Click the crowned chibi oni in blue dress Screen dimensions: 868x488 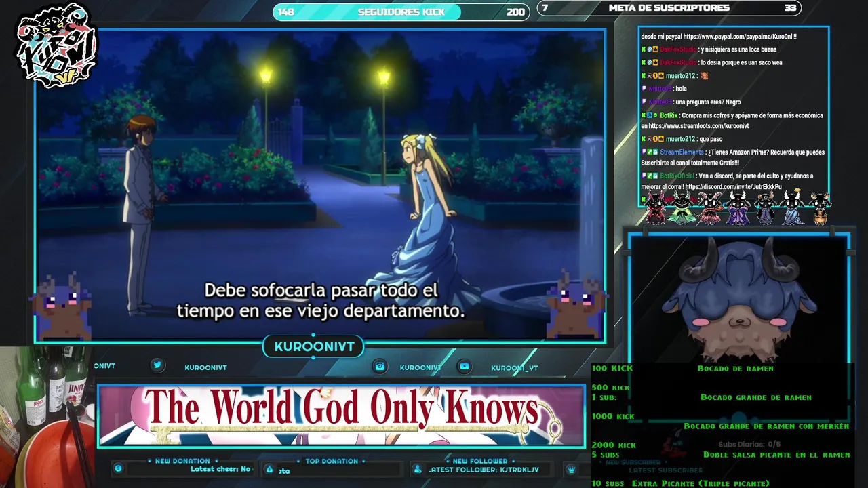coord(792,207)
